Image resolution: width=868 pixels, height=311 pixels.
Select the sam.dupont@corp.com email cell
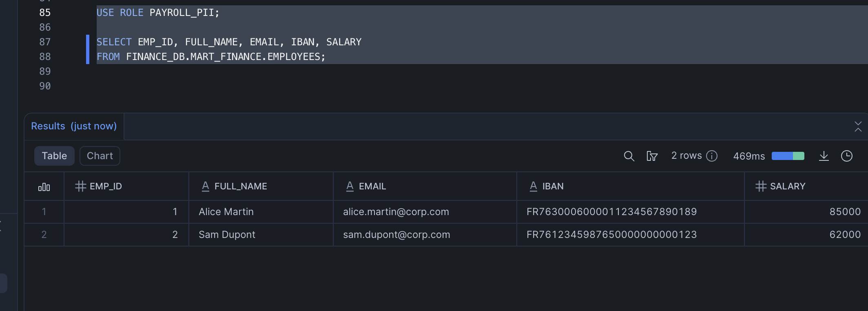click(x=396, y=235)
